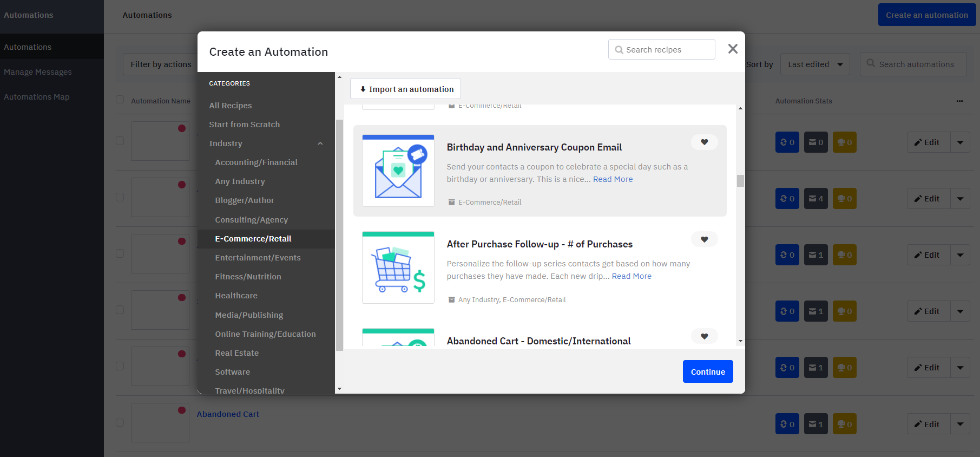980x457 pixels.
Task: Select Accounting/Financial industry
Action: click(x=256, y=162)
